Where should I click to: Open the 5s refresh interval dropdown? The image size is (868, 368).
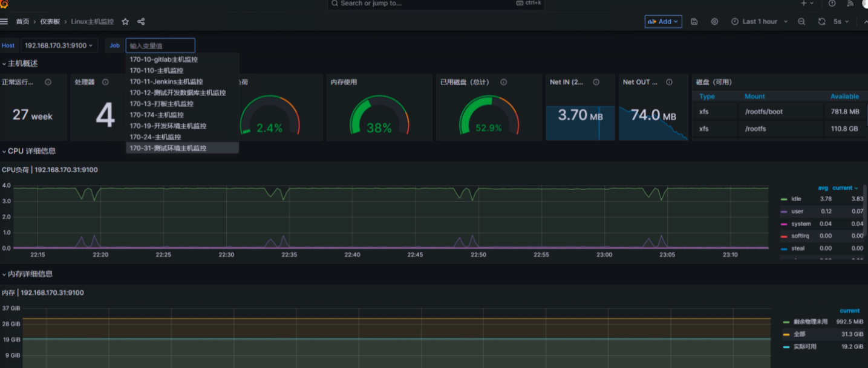point(841,22)
